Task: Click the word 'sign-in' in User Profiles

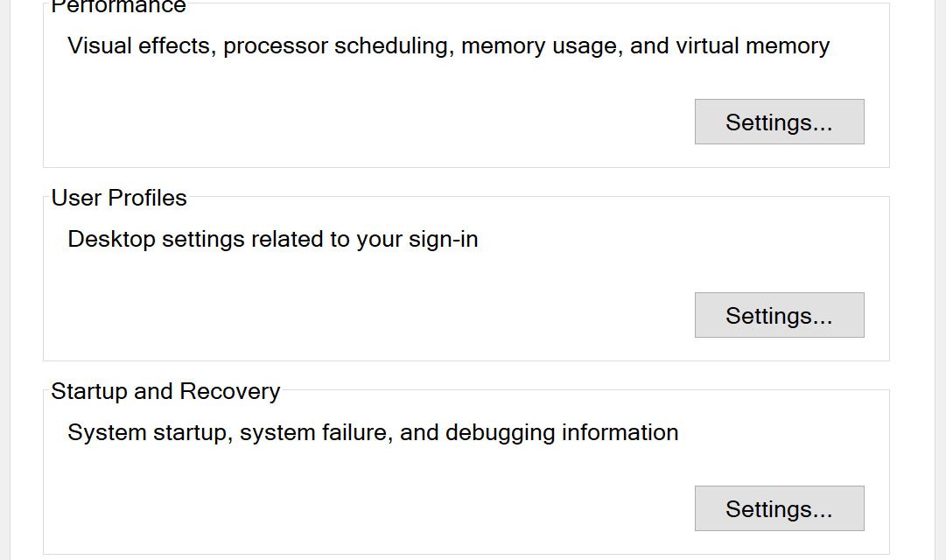Action: point(444,239)
